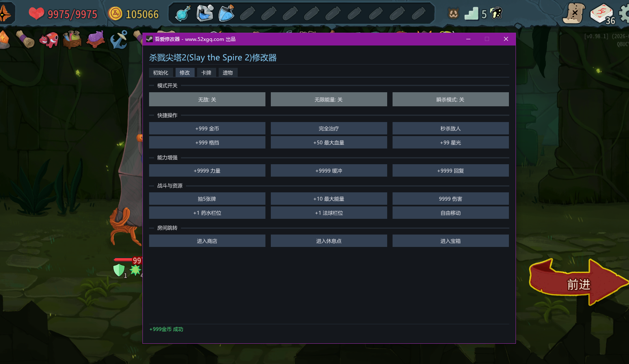Screen dimensions: 629x364
Task: Enable the 无敌 invincibility toggle
Action: pyautogui.click(x=207, y=99)
